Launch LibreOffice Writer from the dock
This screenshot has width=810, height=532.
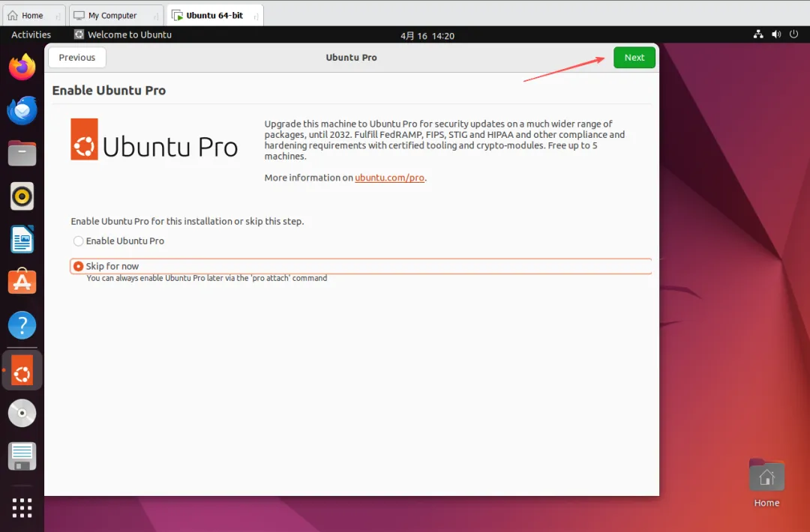pyautogui.click(x=22, y=240)
